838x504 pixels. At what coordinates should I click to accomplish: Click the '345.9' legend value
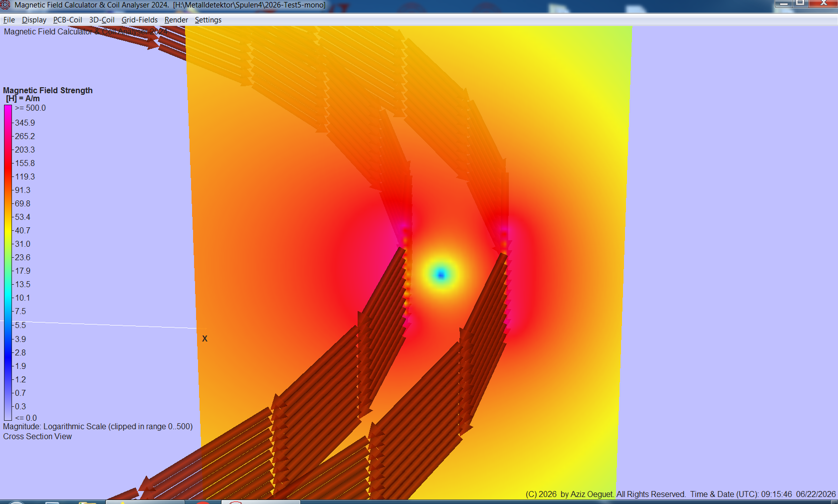click(25, 123)
